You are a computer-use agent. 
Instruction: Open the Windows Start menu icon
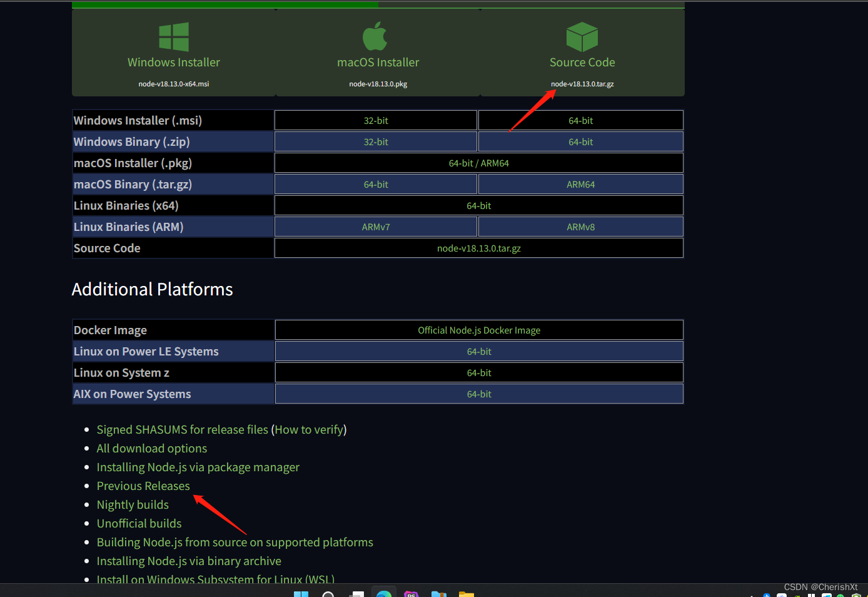tap(301, 593)
